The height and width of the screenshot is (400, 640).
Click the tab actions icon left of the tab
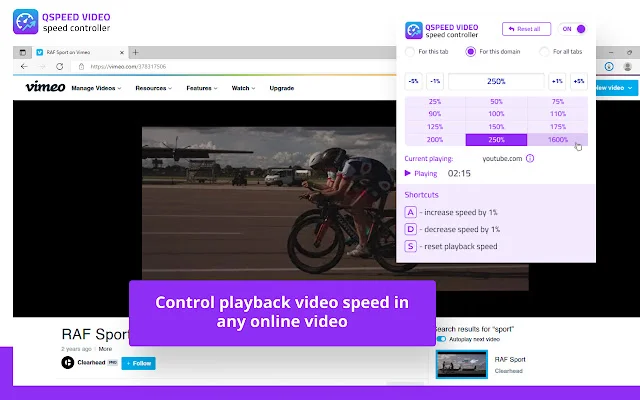click(x=22, y=52)
